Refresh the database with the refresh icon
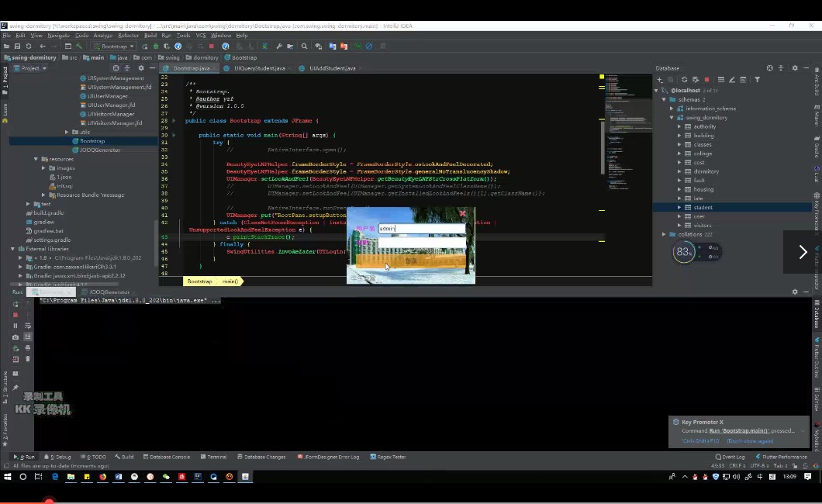 684,80
